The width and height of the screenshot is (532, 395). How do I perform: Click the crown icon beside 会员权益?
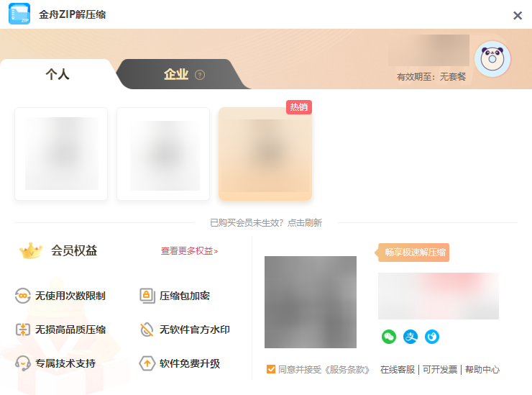31,250
